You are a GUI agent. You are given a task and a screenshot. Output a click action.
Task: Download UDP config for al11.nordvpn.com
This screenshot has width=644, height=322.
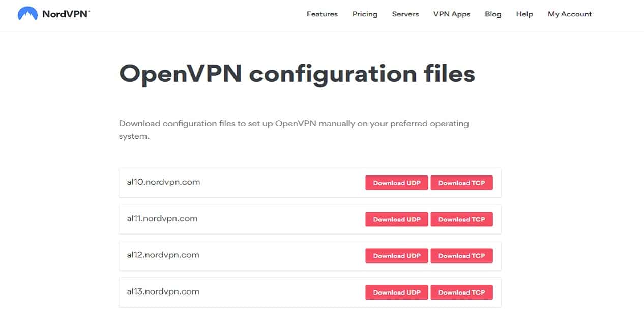tap(397, 219)
